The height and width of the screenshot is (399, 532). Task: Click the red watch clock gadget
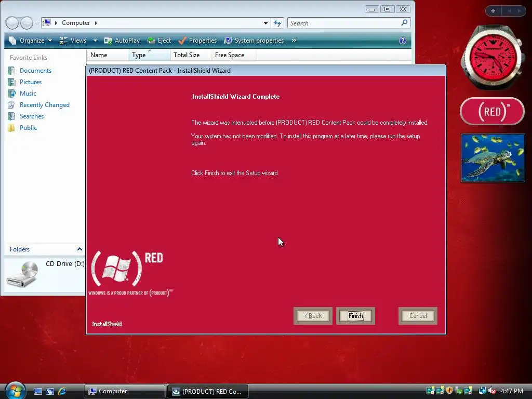[493, 58]
